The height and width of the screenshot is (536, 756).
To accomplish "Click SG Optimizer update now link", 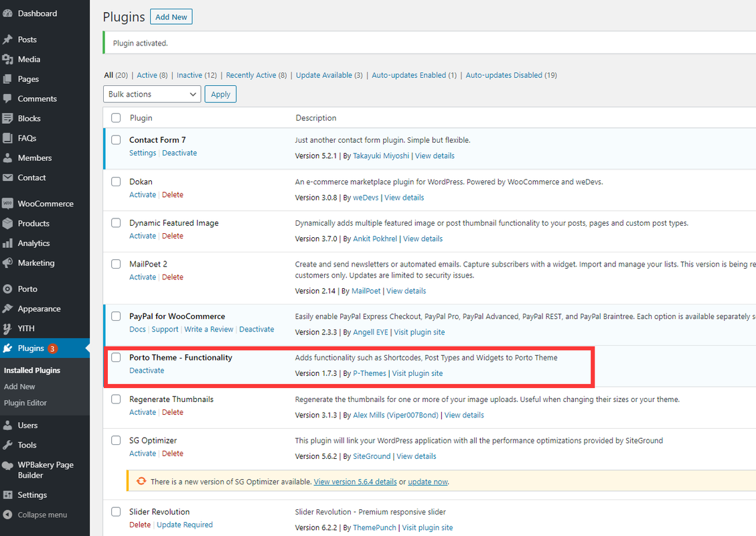I will (x=428, y=482).
